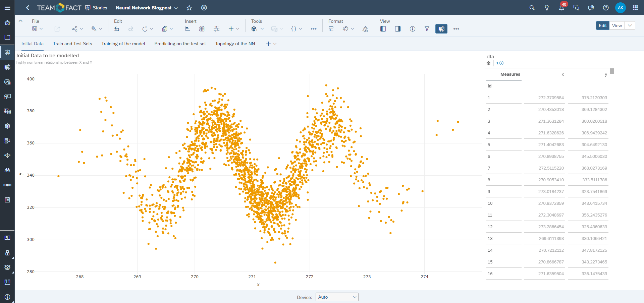Insert a table from the toolbar
The width and height of the screenshot is (644, 303).
click(202, 29)
